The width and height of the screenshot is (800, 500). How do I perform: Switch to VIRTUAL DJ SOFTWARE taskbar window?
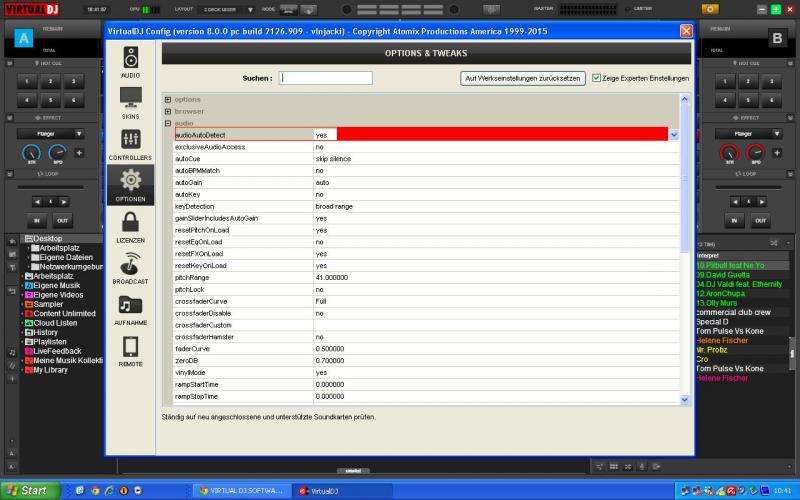coord(241,491)
